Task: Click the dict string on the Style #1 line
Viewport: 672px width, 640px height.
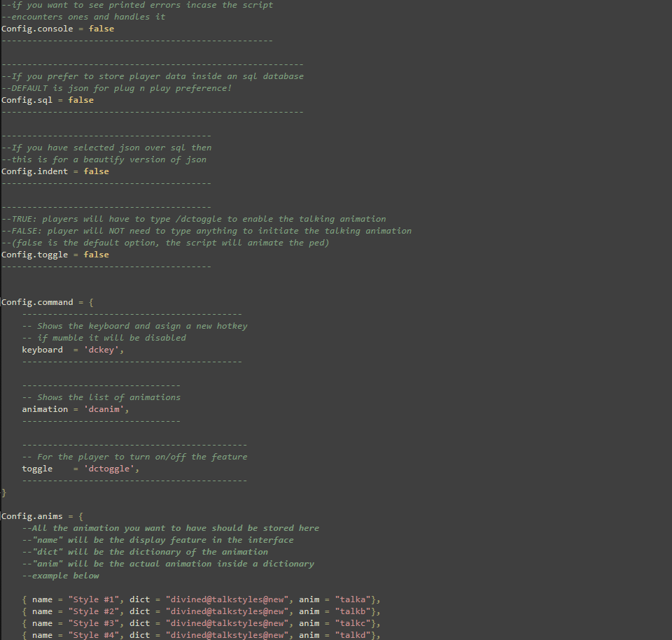Action: click(x=227, y=599)
